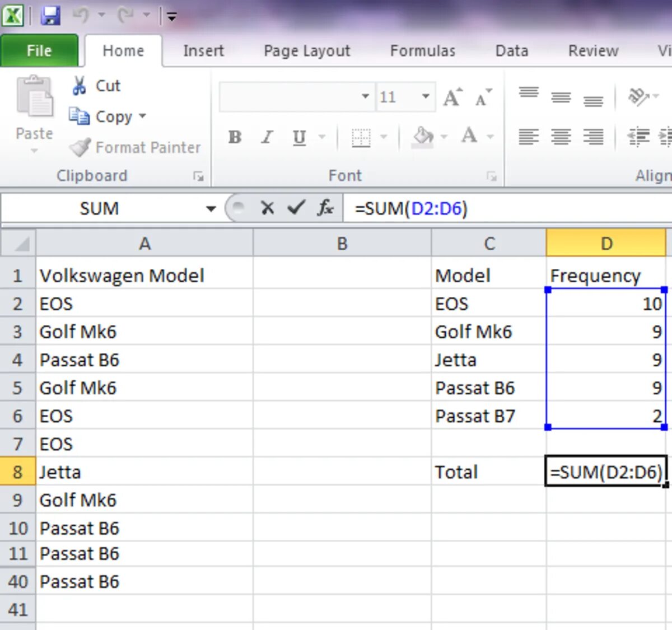
Task: Expand the Borders dropdown arrow
Action: click(384, 137)
